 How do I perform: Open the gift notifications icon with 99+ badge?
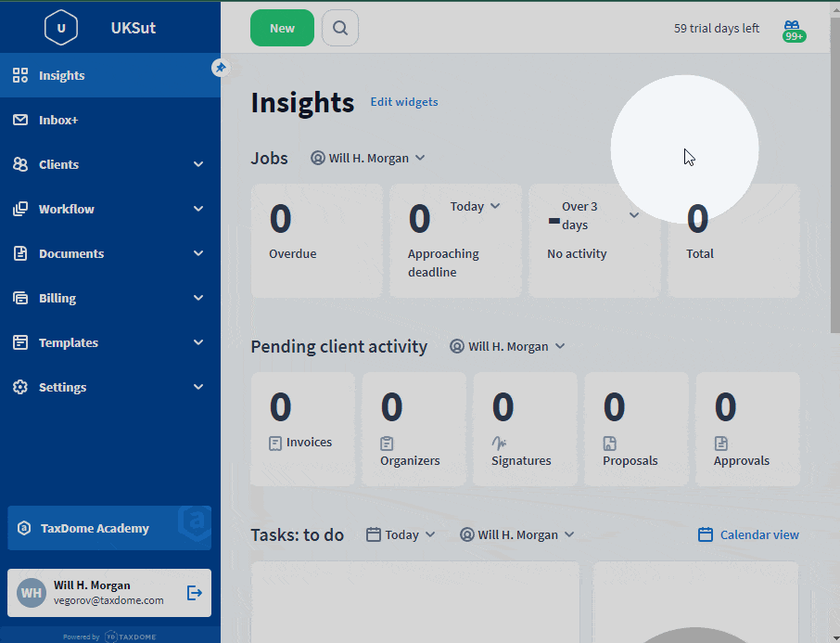coord(793,30)
